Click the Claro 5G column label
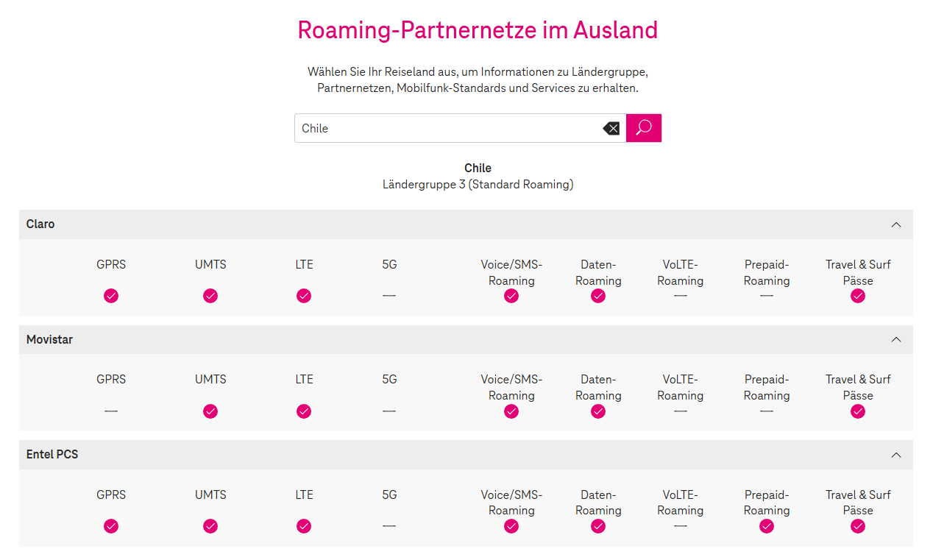The image size is (933, 560). click(x=389, y=264)
